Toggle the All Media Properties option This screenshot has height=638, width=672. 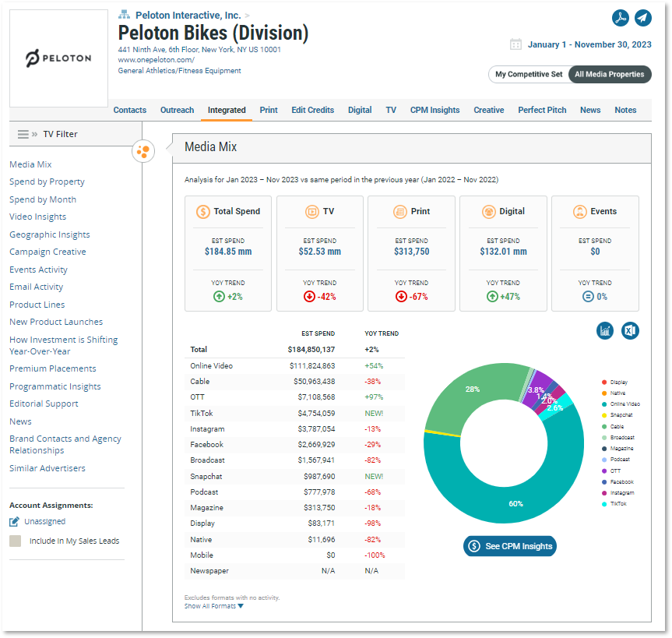[x=610, y=74]
